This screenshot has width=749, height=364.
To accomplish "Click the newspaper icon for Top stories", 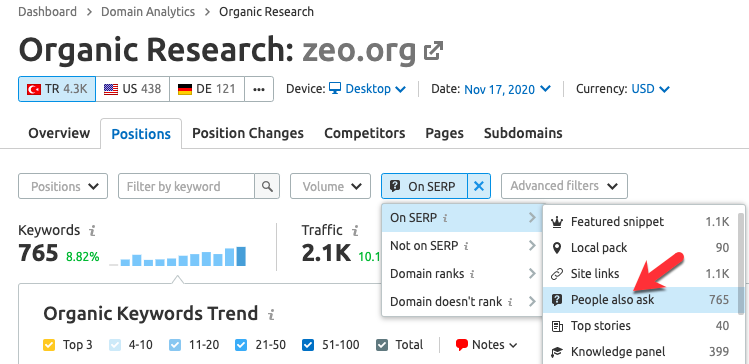I will point(557,326).
